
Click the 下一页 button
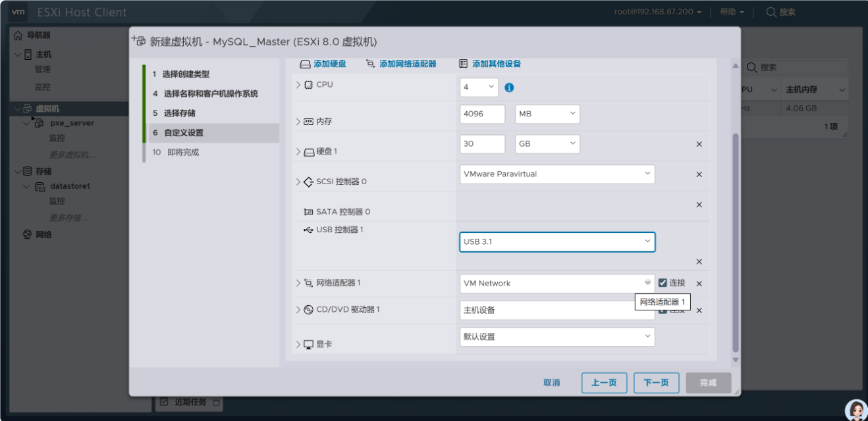(x=656, y=383)
